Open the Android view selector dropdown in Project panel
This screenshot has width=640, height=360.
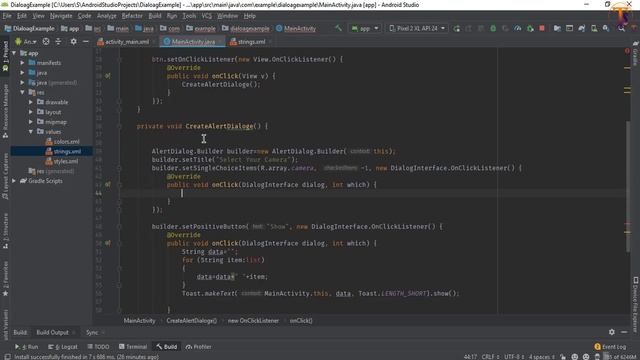click(26, 42)
